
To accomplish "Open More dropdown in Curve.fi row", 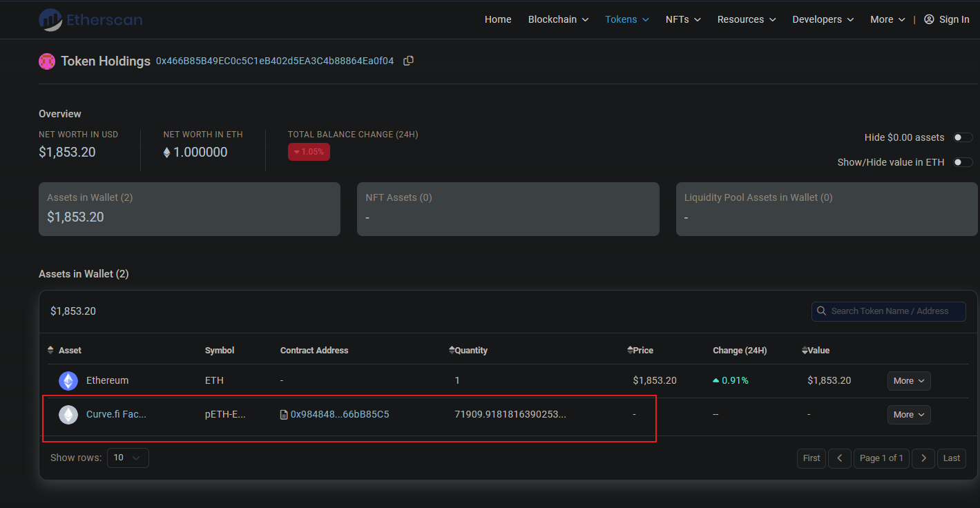I will coord(909,415).
